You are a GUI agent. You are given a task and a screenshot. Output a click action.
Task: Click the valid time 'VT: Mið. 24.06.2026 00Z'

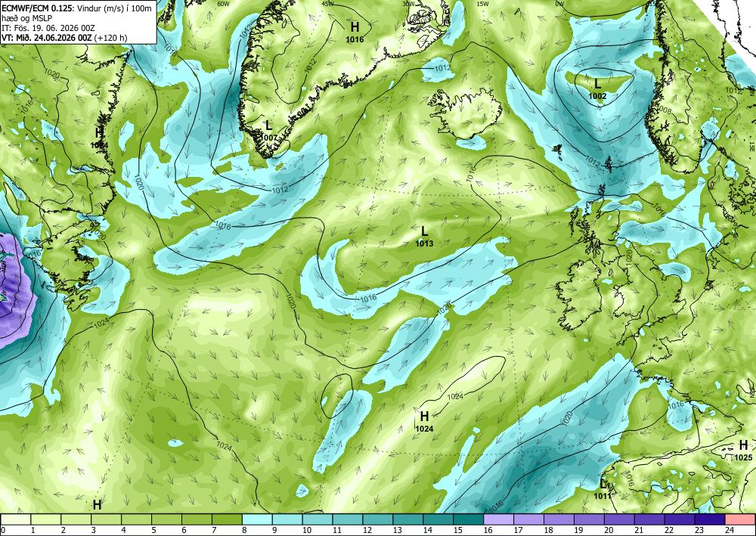[47, 38]
